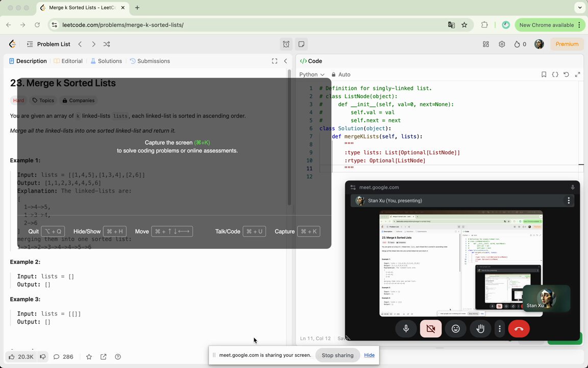Format code using the braces icon
588x368 pixels.
(555, 74)
